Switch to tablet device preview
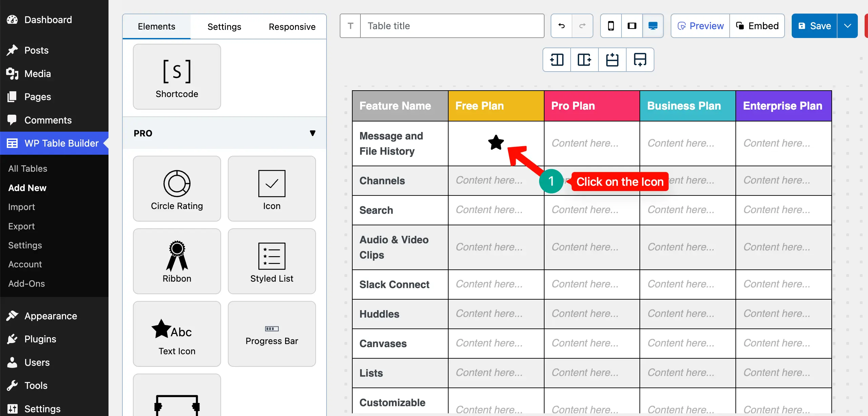 pyautogui.click(x=632, y=26)
